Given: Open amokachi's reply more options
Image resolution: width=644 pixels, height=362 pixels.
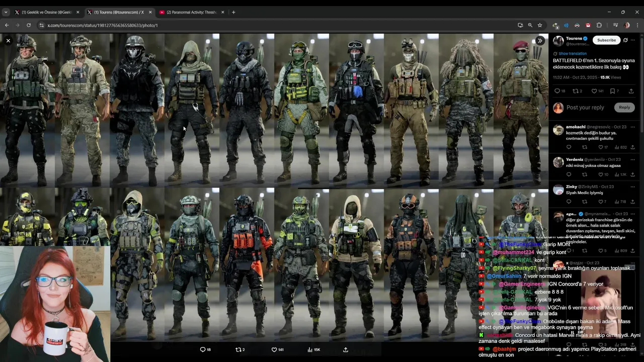Looking at the screenshot, I should 633,127.
